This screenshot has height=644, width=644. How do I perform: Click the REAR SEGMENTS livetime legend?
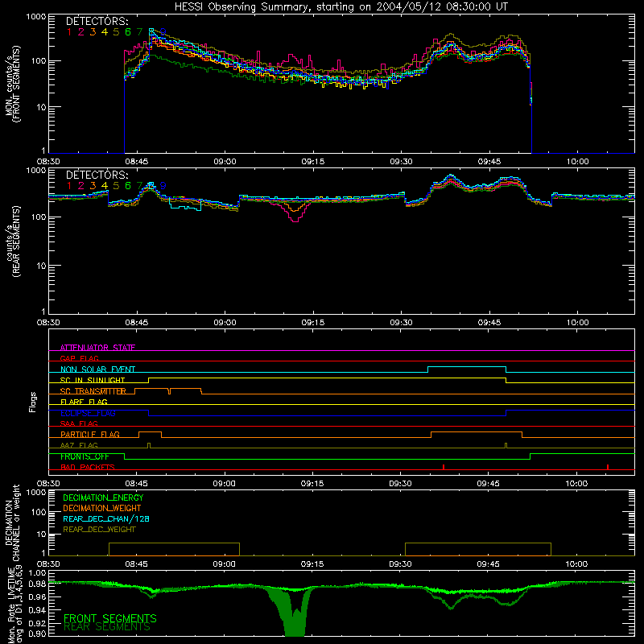tap(107, 627)
